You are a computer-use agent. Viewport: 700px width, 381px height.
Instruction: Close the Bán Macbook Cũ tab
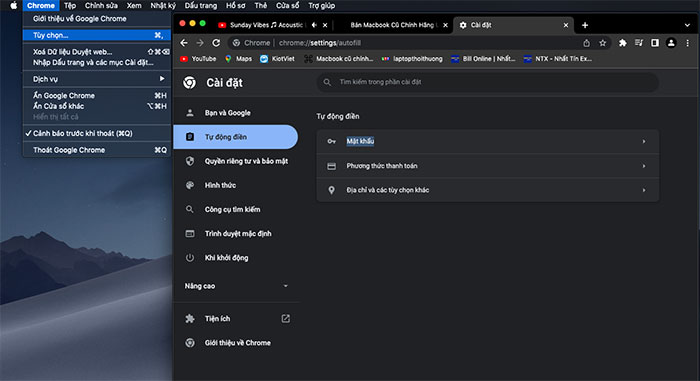[x=445, y=25]
